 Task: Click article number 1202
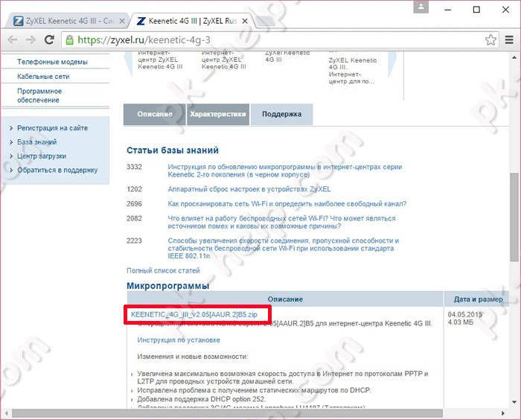[134, 189]
